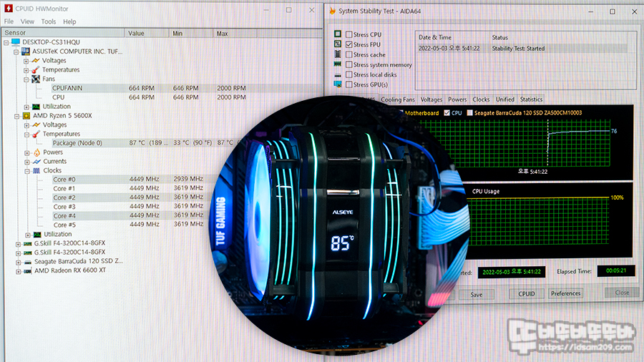Toggle the Seagate BarraCuda graph legend checkbox
Screen dimensions: 644x362
[x=469, y=112]
